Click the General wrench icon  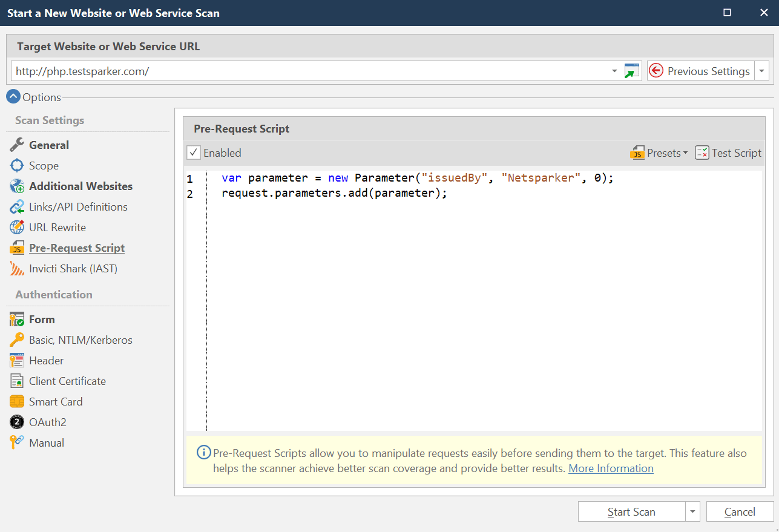[x=17, y=145]
